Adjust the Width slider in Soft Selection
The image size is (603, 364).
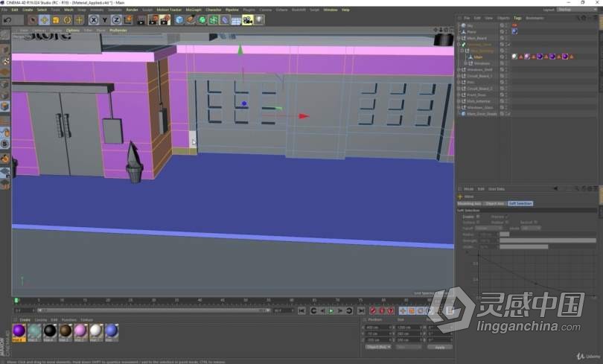coord(548,247)
